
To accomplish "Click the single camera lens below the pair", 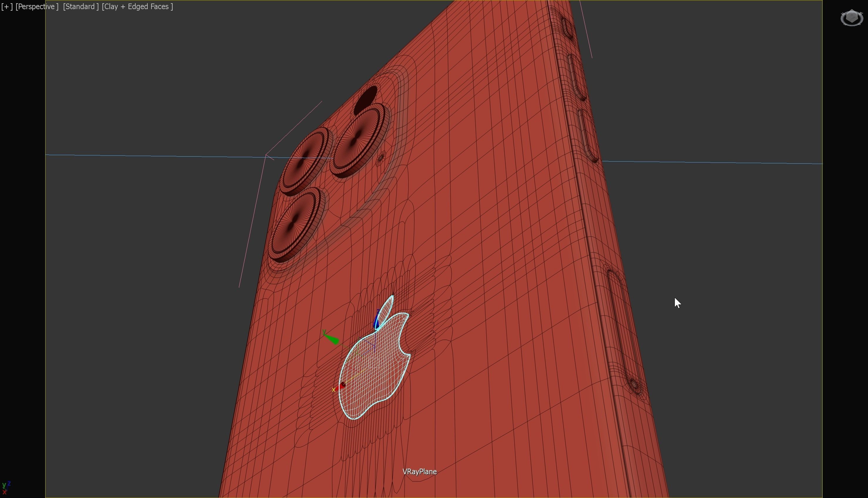I will [x=296, y=224].
